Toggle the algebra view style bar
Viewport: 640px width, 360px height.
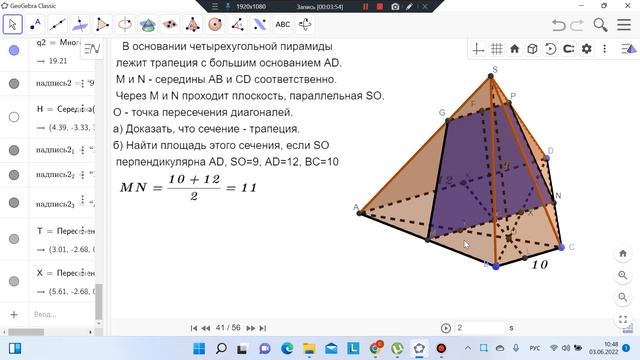(92, 49)
